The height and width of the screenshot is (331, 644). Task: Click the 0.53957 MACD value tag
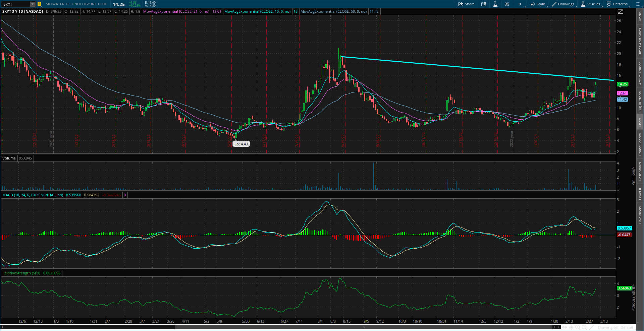pyautogui.click(x=624, y=228)
